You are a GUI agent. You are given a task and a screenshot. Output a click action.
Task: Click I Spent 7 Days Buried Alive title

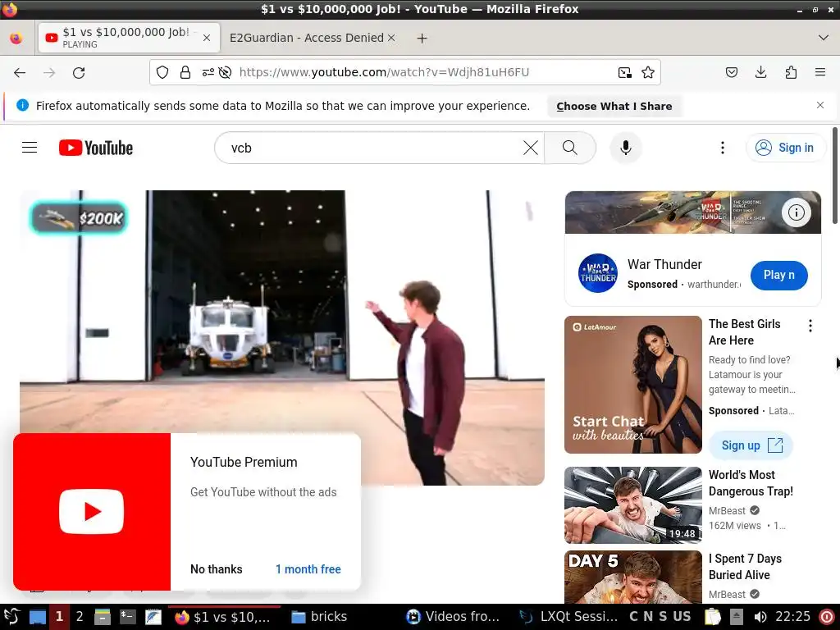coord(745,567)
